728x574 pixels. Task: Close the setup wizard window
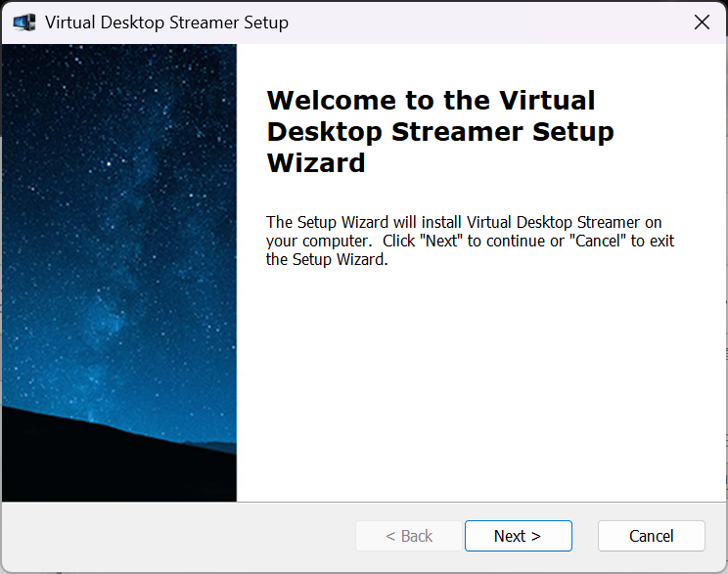coord(702,22)
